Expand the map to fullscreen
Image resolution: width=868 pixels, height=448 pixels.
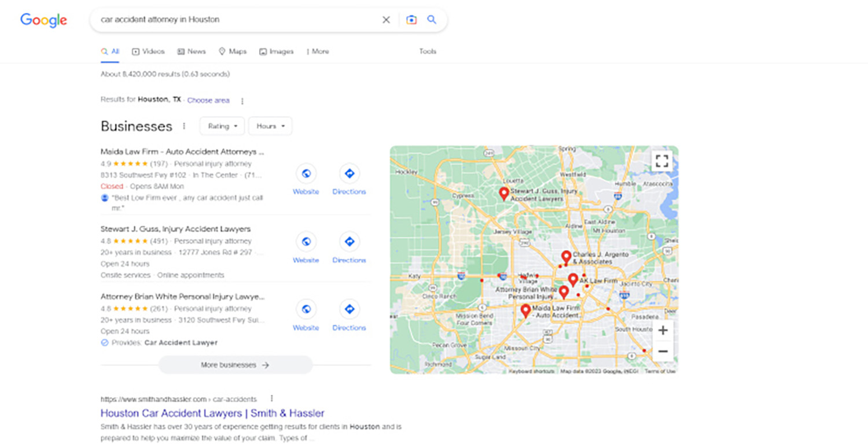pyautogui.click(x=662, y=161)
